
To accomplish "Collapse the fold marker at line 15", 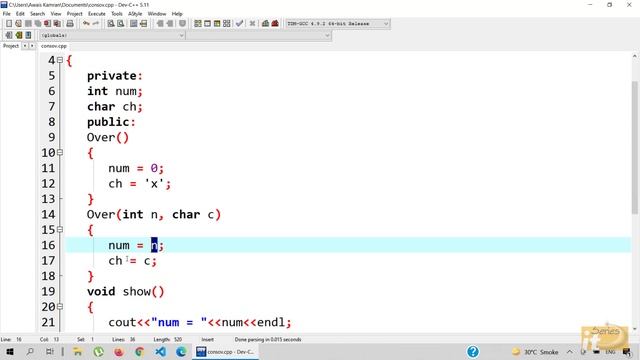I will [x=60, y=229].
